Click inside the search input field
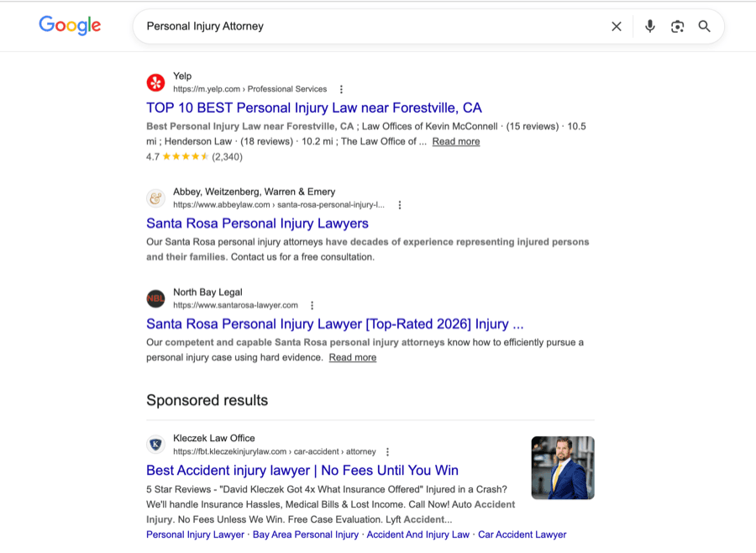This screenshot has width=756, height=553. click(336, 26)
